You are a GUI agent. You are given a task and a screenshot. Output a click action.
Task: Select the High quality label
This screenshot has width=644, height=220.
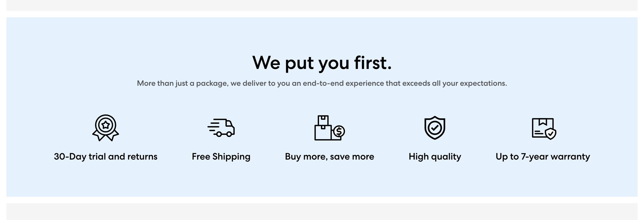pyautogui.click(x=435, y=156)
